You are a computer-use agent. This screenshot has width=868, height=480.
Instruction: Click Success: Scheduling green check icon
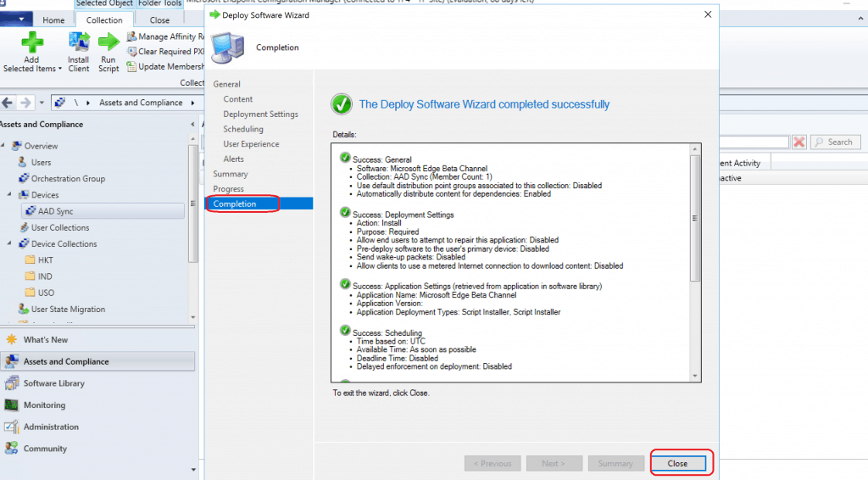pos(345,331)
